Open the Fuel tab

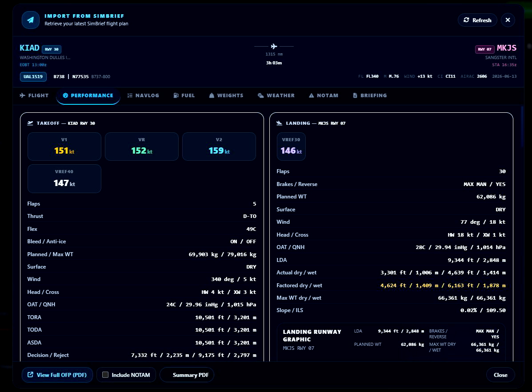[184, 95]
